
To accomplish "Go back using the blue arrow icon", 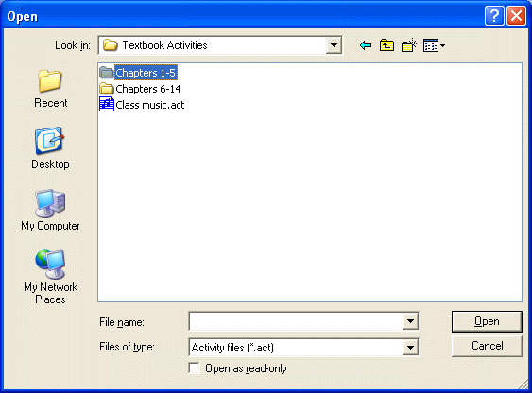I will tap(366, 45).
